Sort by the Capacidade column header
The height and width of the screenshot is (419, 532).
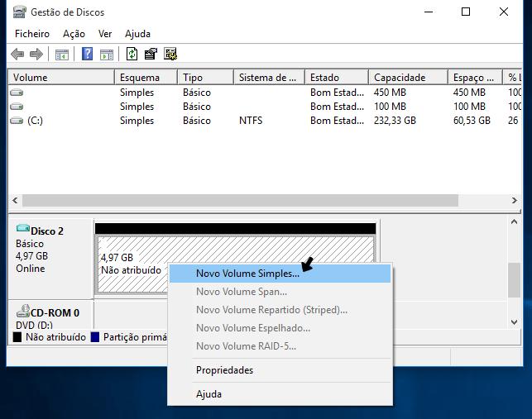408,78
